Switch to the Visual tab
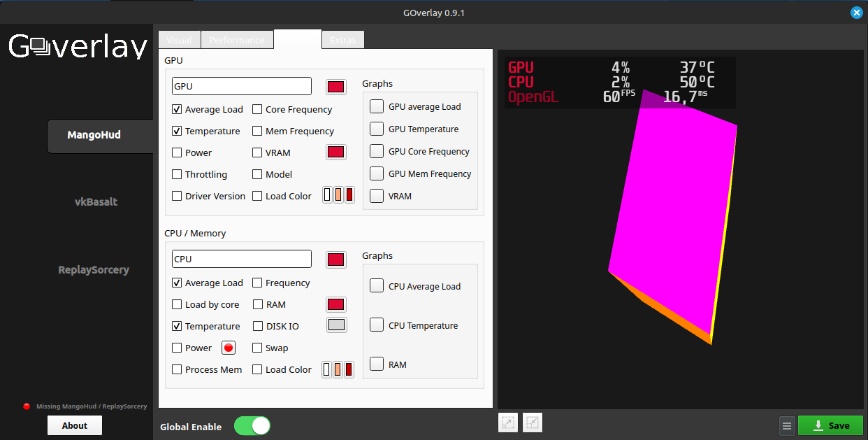This screenshot has width=868, height=440. (180, 40)
